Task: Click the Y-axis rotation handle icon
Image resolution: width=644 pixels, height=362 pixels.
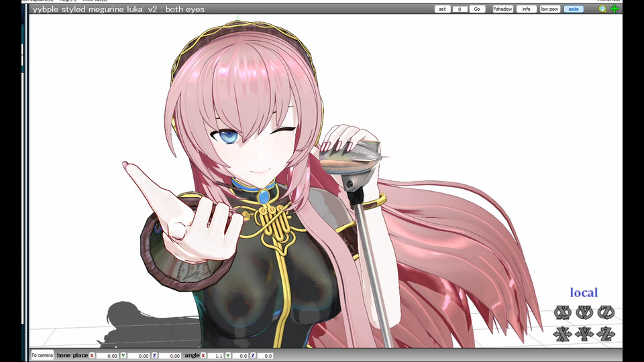Action: click(x=584, y=313)
